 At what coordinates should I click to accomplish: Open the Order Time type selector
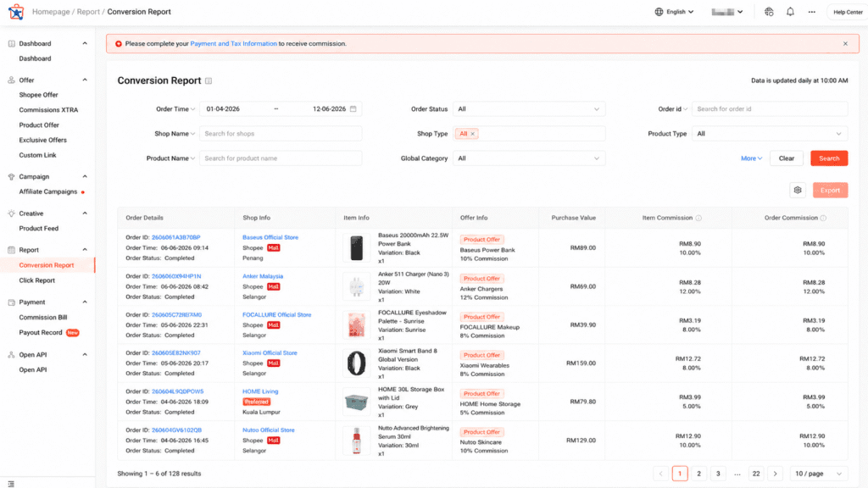click(x=175, y=109)
